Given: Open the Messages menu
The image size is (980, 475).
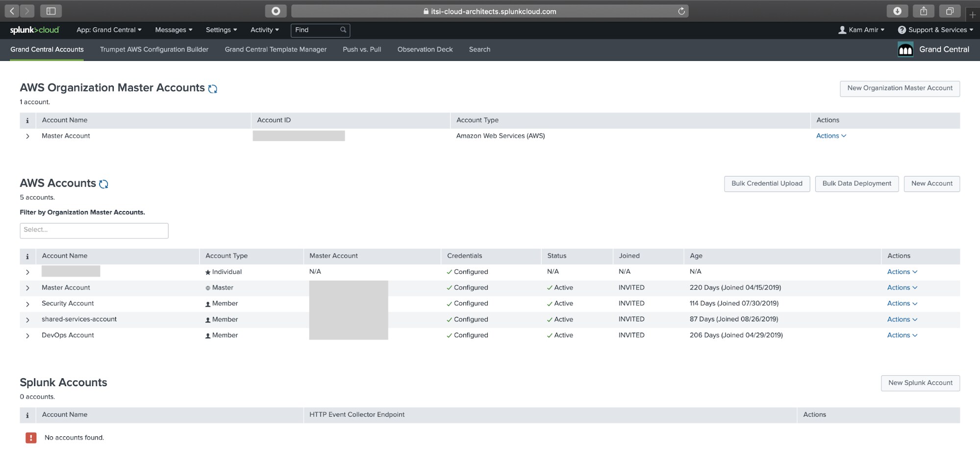Looking at the screenshot, I should [x=174, y=30].
